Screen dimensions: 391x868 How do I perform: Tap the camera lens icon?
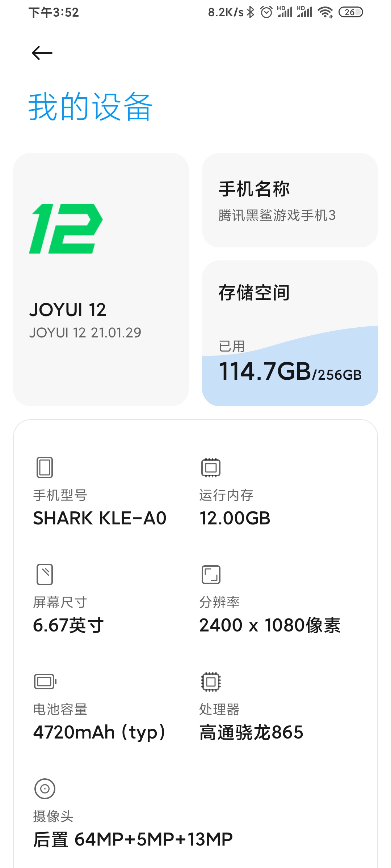pyautogui.click(x=45, y=788)
